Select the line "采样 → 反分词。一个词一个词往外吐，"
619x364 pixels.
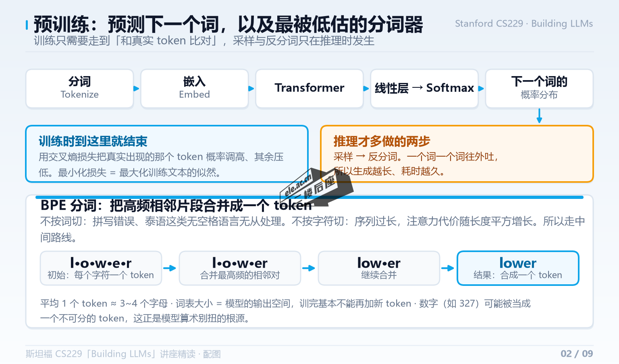click(416, 157)
